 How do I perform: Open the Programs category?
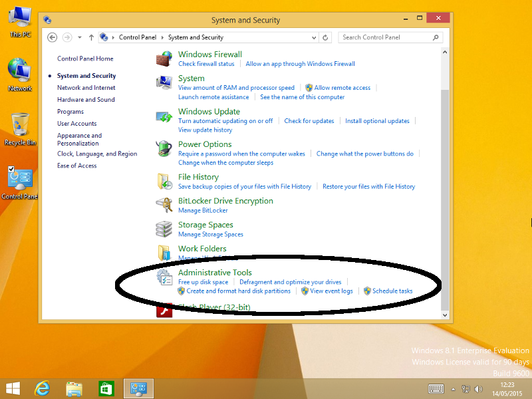(x=70, y=112)
